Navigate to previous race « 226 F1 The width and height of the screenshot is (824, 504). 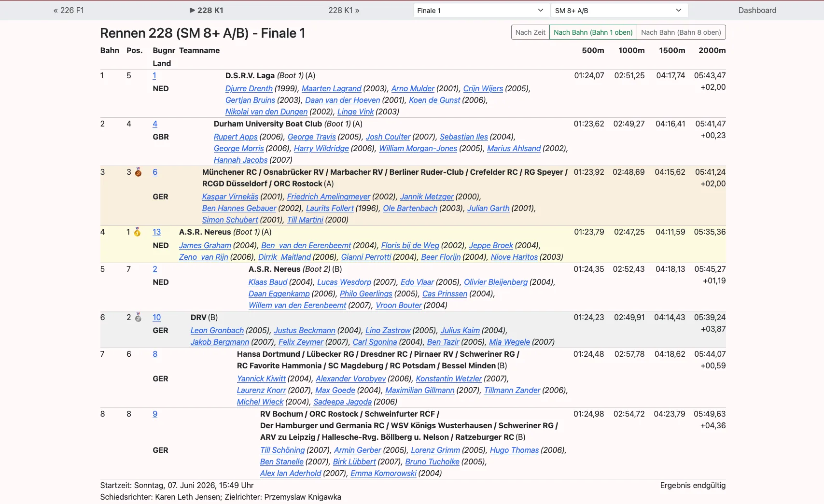pos(69,10)
